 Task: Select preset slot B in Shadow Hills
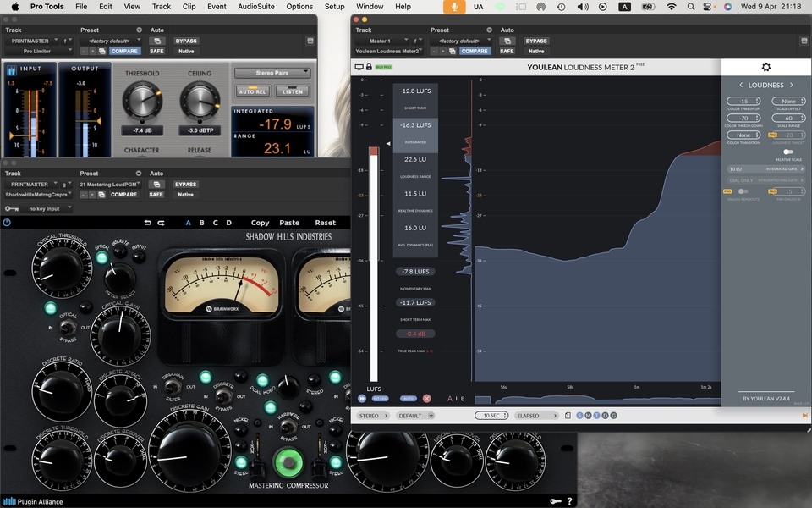[201, 223]
